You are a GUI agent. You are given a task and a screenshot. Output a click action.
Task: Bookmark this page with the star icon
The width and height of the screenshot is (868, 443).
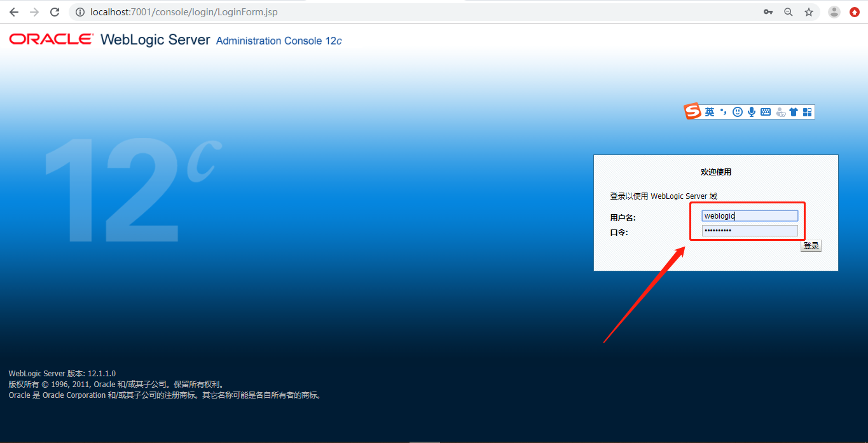[809, 12]
